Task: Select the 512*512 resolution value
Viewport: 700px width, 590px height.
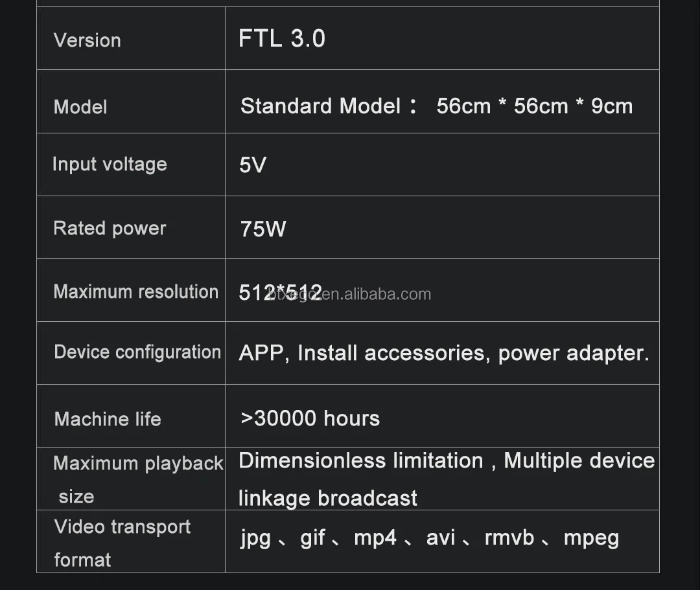Action: (281, 293)
